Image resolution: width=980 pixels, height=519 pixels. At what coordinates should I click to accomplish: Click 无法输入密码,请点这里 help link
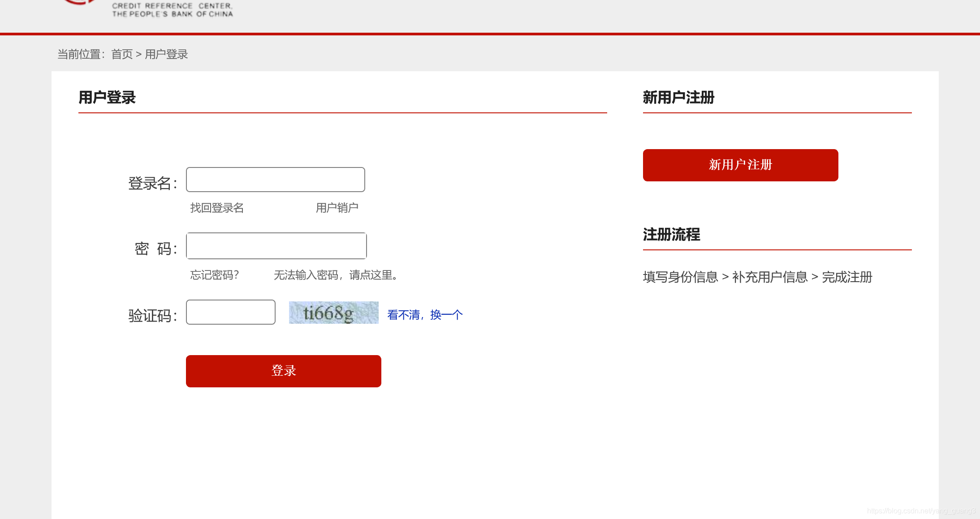pyautogui.click(x=336, y=275)
